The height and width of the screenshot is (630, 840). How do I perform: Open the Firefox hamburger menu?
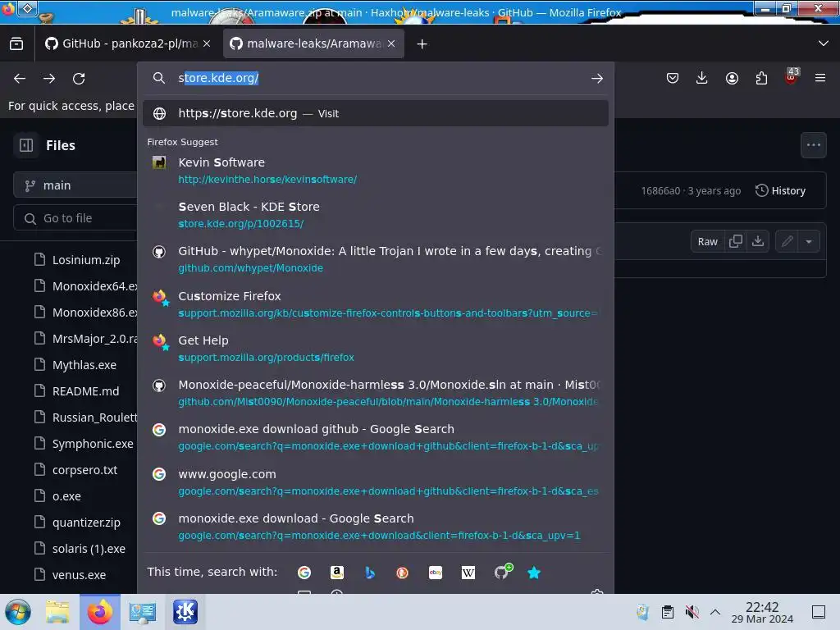click(820, 78)
